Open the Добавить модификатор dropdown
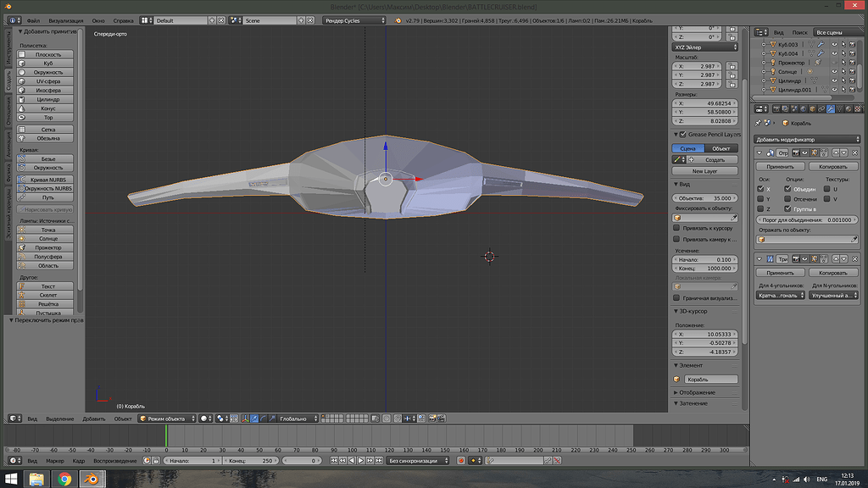 tap(807, 140)
